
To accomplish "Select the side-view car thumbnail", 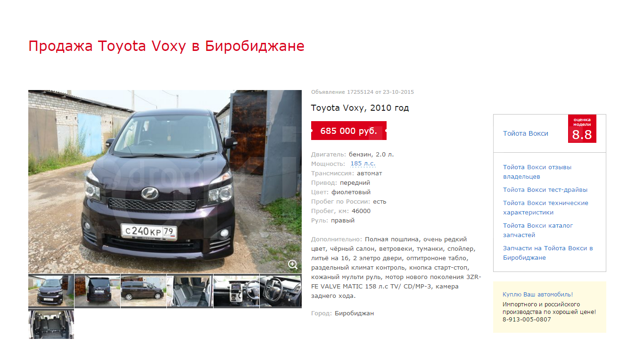I will 143,291.
